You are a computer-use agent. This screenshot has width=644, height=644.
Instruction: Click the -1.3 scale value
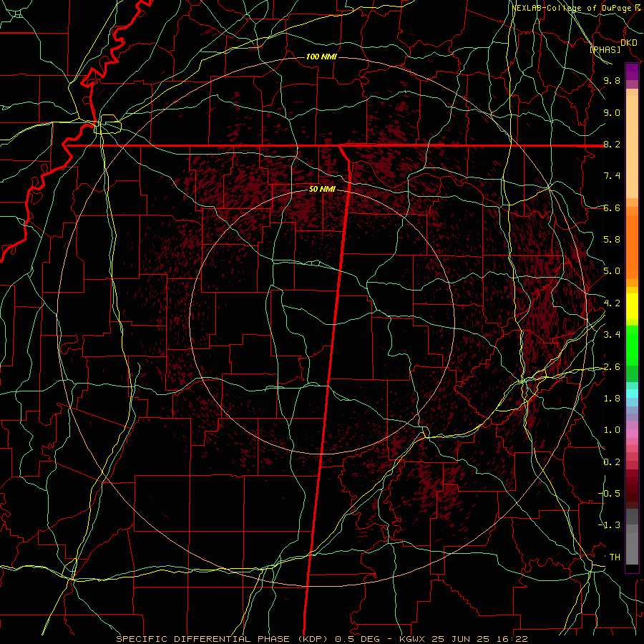609,525
